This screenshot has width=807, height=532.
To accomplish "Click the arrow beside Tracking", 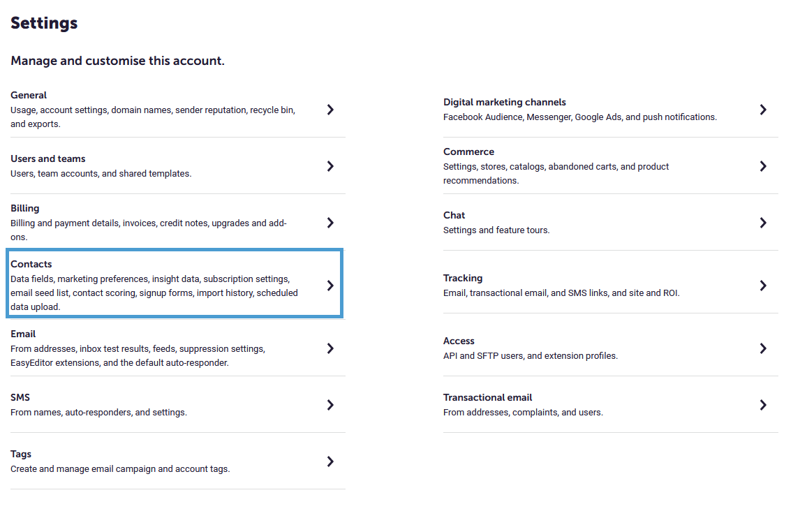I will click(x=763, y=286).
